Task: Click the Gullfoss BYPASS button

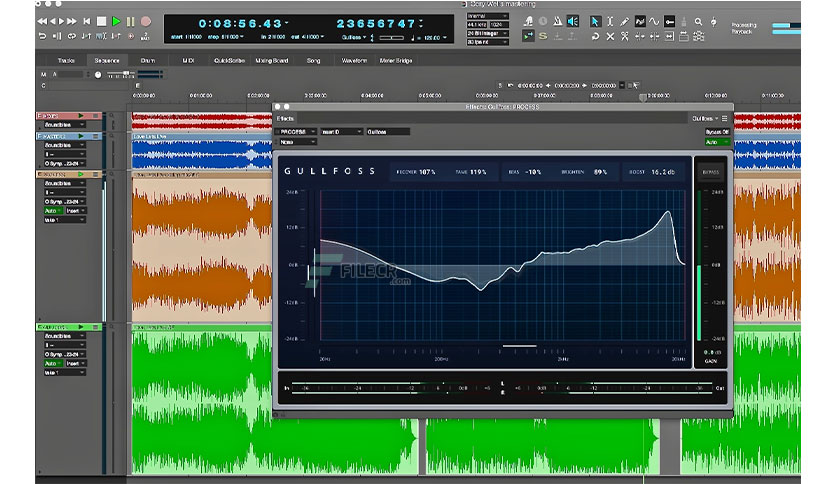Action: click(x=710, y=172)
